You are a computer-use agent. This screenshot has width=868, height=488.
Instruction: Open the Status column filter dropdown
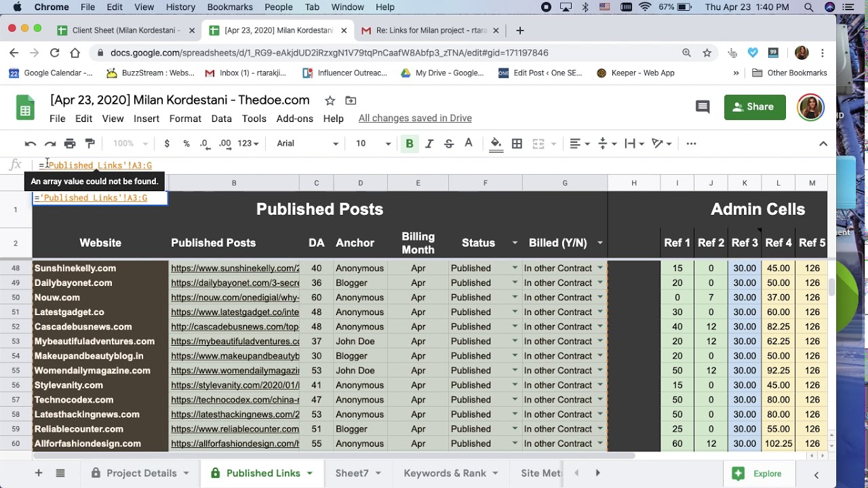[x=515, y=243]
